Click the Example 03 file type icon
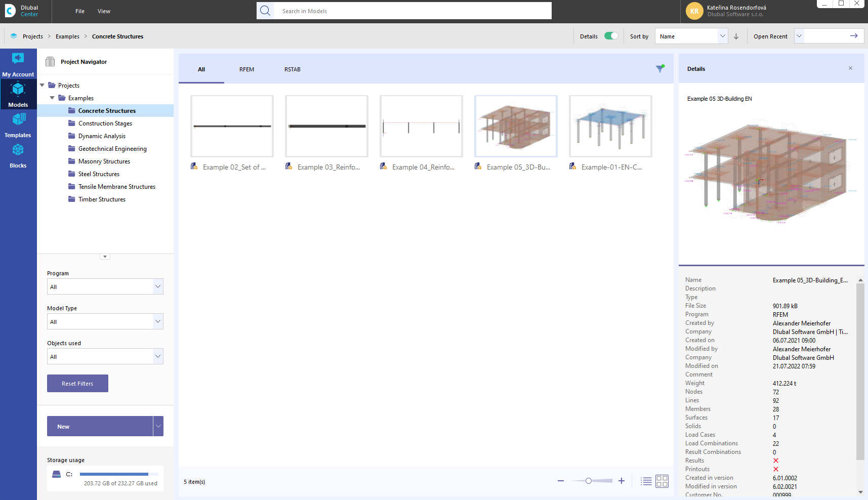Viewport: 868px width, 500px height. coord(288,166)
